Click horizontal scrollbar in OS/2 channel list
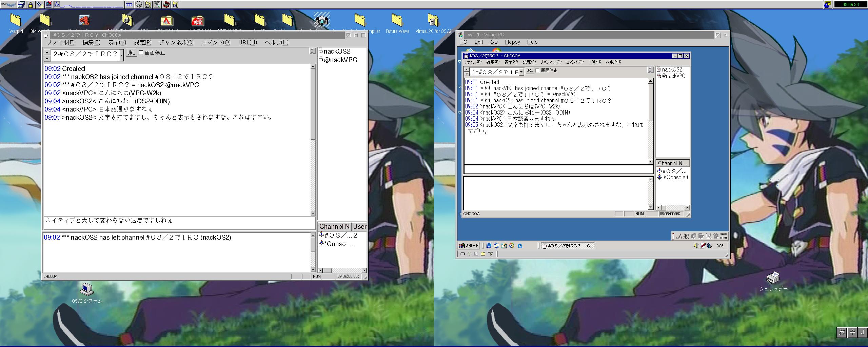 [x=342, y=270]
